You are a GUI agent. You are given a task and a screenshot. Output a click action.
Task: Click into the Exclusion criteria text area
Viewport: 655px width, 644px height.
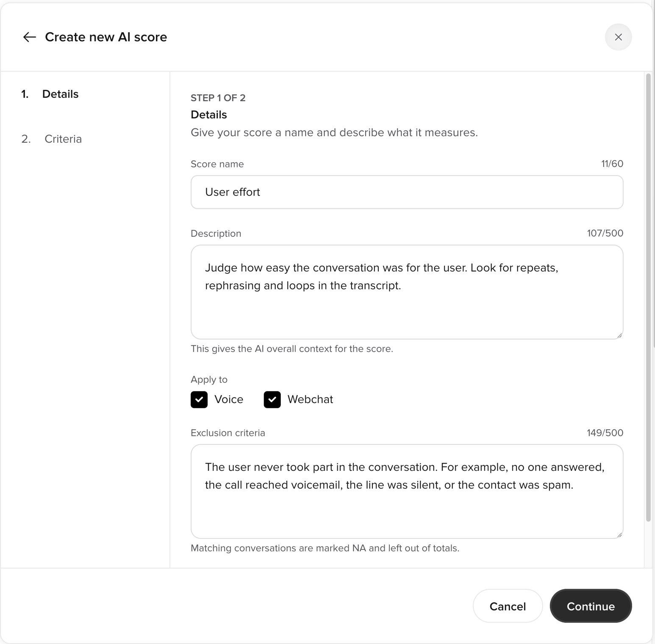tap(407, 491)
